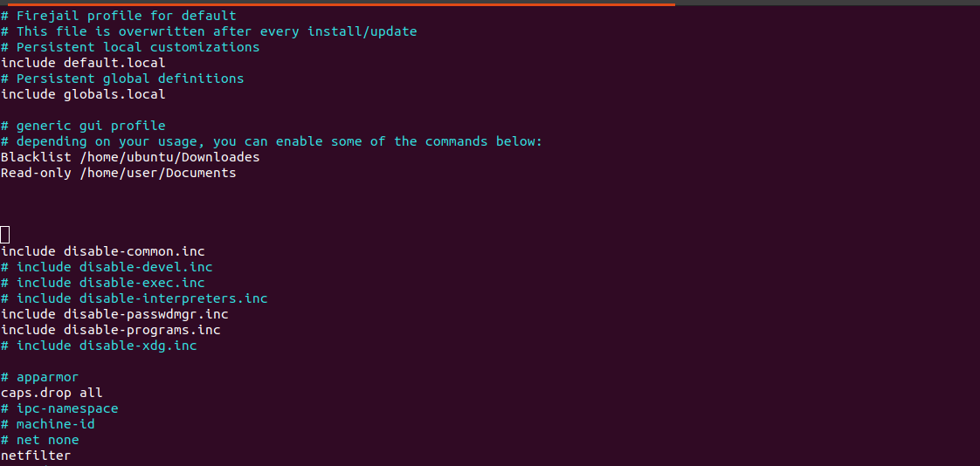Click the "# apparmor" comment line
This screenshot has width=980, height=466.
click(40, 377)
